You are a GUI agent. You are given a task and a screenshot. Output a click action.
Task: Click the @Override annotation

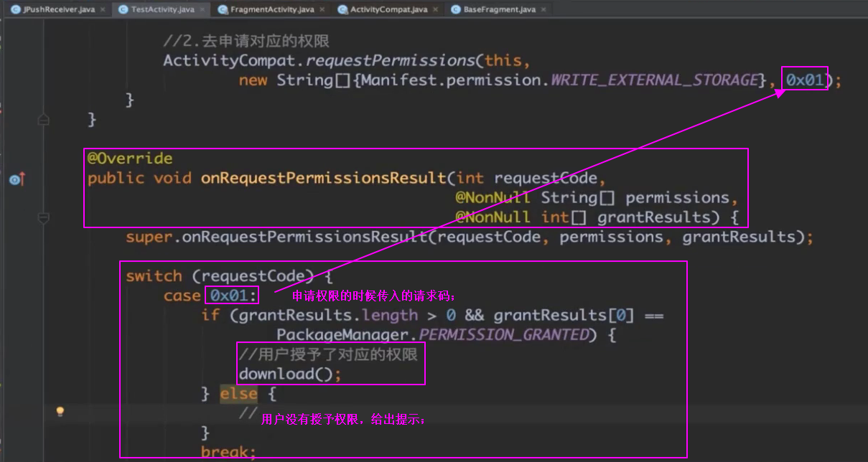coord(130,159)
